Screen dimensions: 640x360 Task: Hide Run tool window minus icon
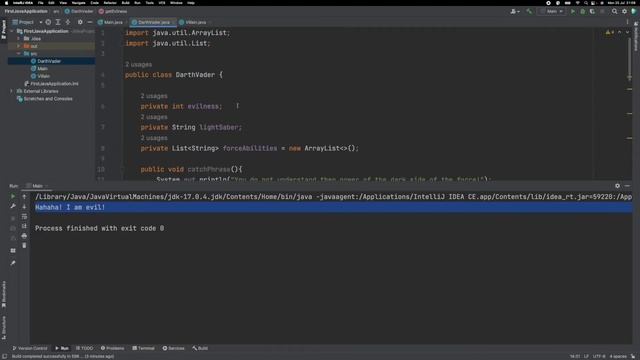627,186
